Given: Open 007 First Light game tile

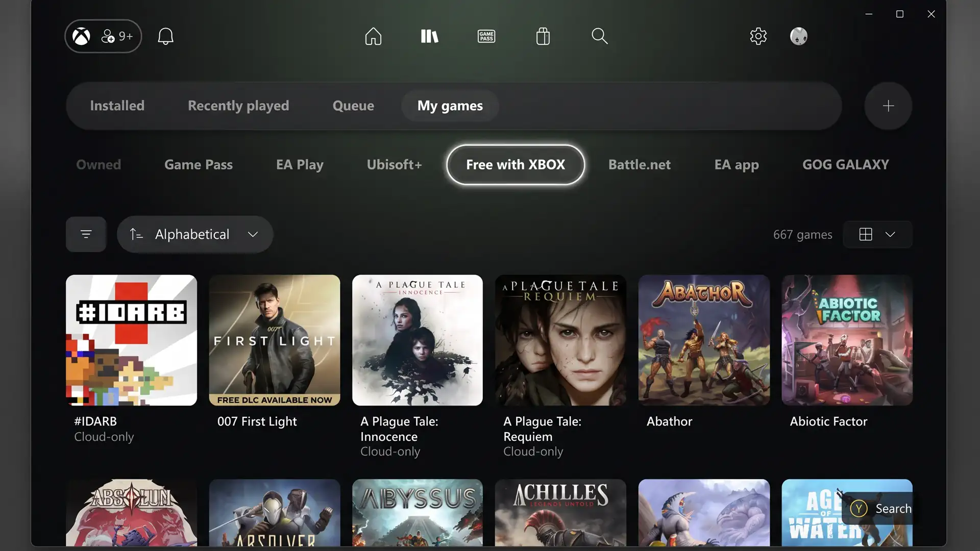Looking at the screenshot, I should click(275, 340).
